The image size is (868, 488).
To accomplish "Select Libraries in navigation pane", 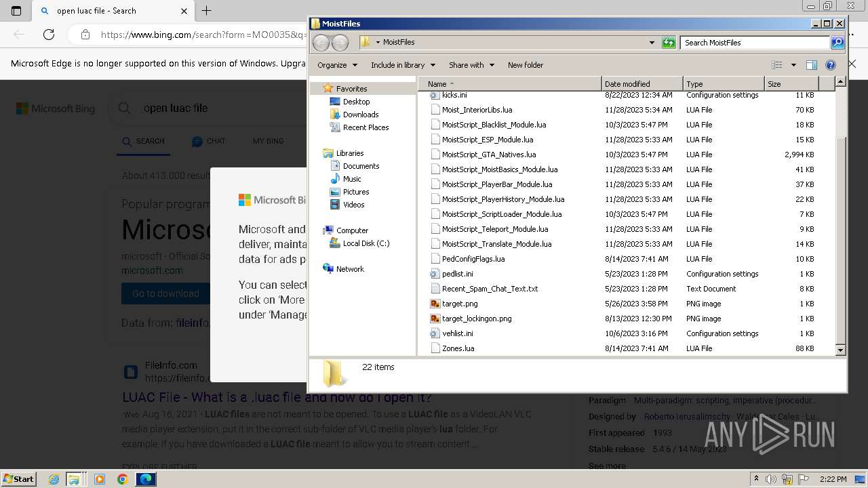I will coord(350,153).
